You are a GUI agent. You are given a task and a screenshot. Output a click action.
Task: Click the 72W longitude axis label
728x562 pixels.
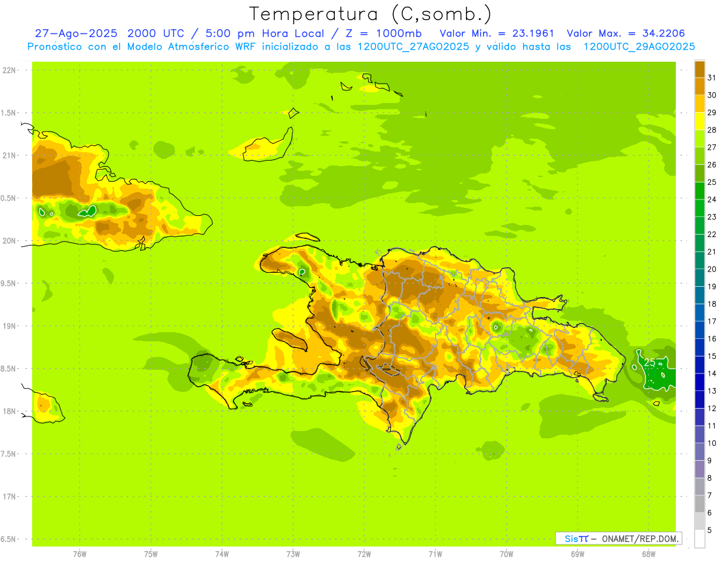coord(364,554)
